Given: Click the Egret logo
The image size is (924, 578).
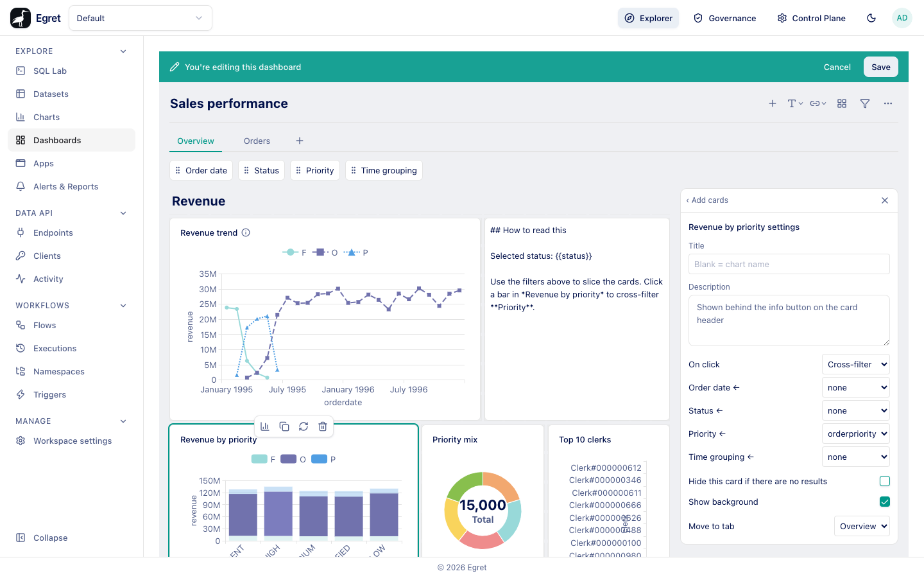Looking at the screenshot, I should tap(21, 18).
